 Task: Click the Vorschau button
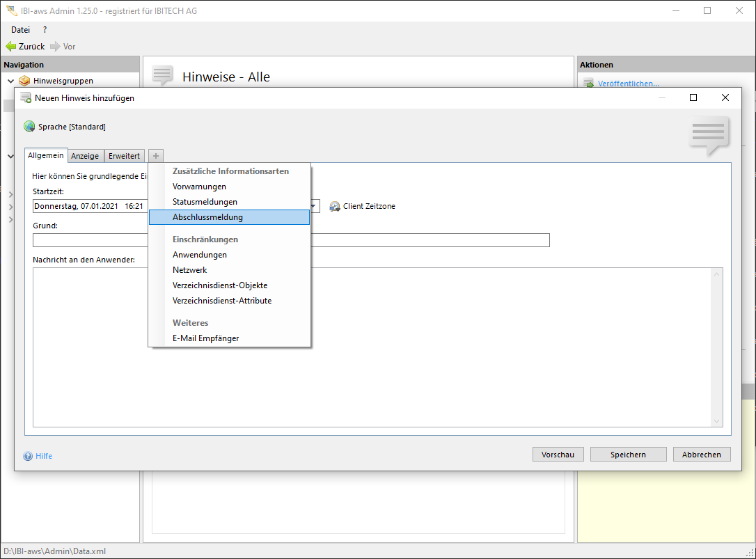[558, 455]
